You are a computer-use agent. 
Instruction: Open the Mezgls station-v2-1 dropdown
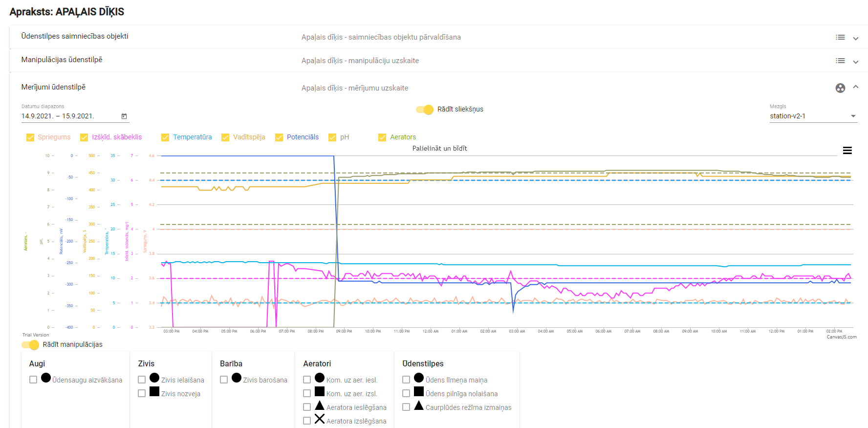[813, 116]
